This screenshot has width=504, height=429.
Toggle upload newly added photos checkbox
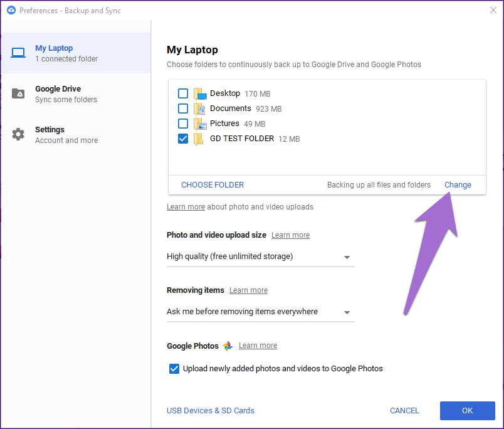click(x=174, y=369)
